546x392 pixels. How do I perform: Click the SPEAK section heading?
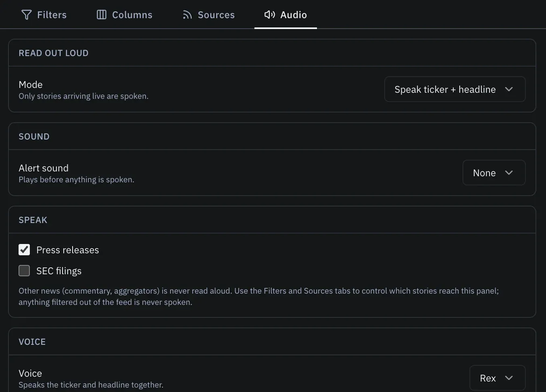pos(33,220)
